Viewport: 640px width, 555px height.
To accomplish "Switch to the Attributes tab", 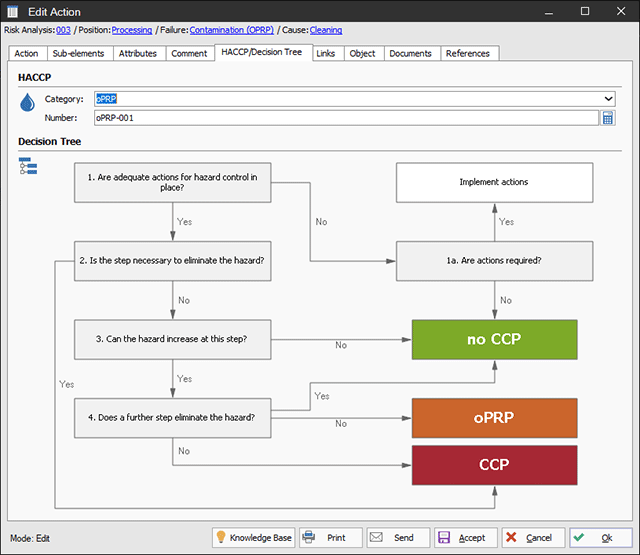I will coord(138,53).
